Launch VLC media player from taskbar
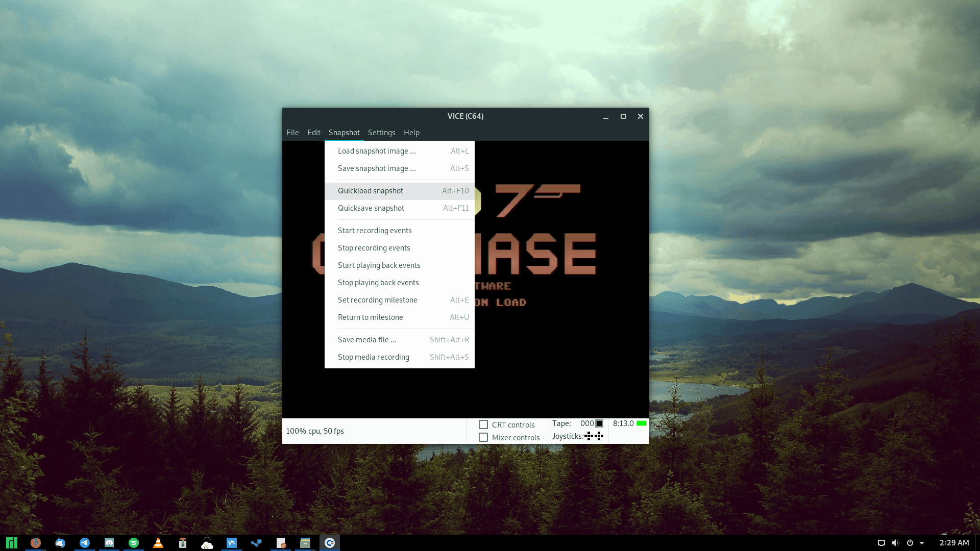 (x=158, y=543)
